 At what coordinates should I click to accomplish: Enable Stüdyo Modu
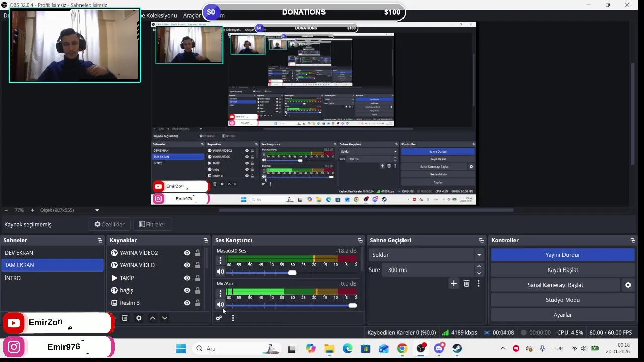click(562, 300)
